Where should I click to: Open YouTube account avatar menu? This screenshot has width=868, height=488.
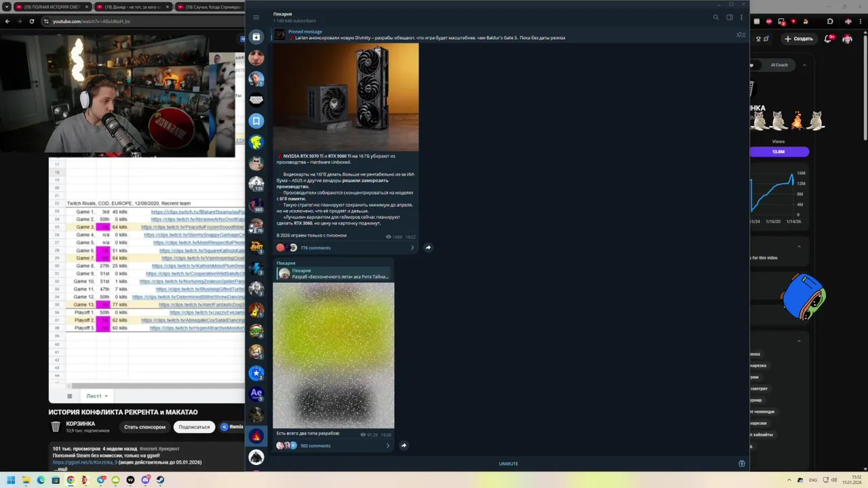tap(847, 39)
